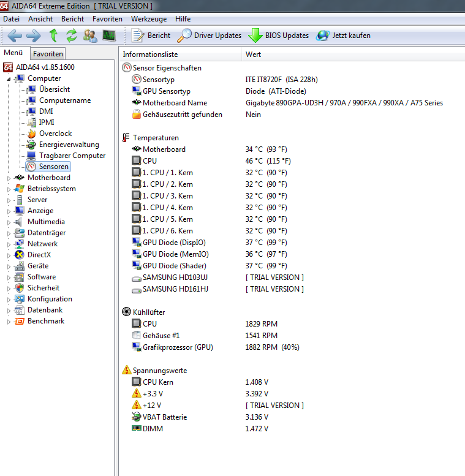Select the SAMSUNG HD103UJ row

click(x=292, y=278)
